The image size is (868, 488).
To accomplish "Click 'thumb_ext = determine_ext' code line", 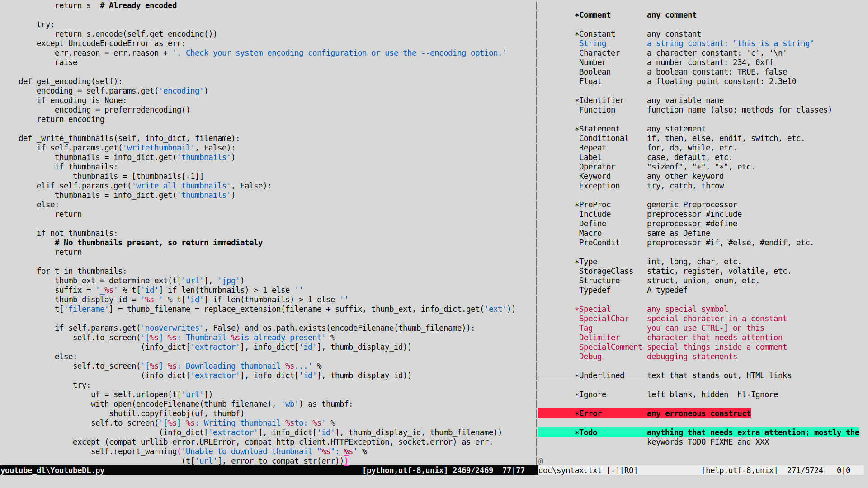I will click(x=150, y=281).
